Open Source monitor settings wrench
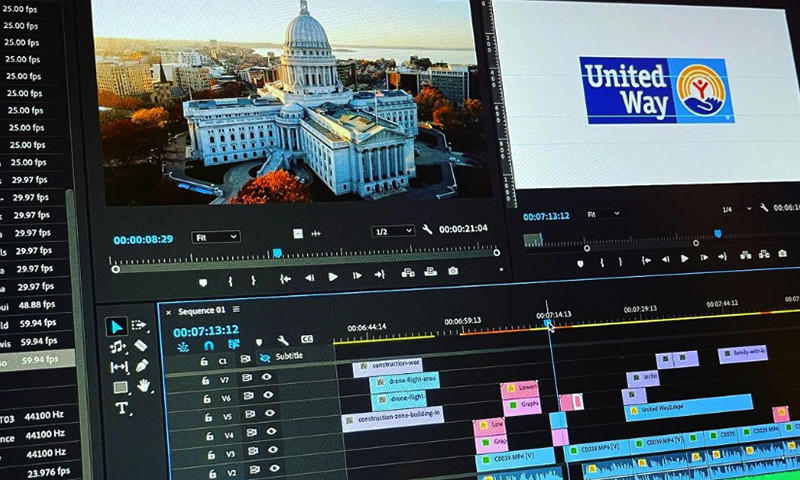The height and width of the screenshot is (480, 800). pos(427,230)
